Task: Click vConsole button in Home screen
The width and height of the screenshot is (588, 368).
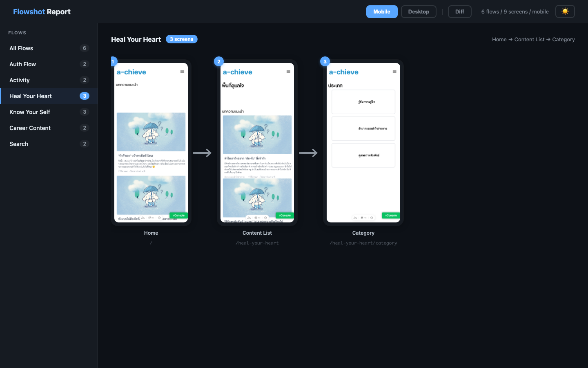Action: 179,215
